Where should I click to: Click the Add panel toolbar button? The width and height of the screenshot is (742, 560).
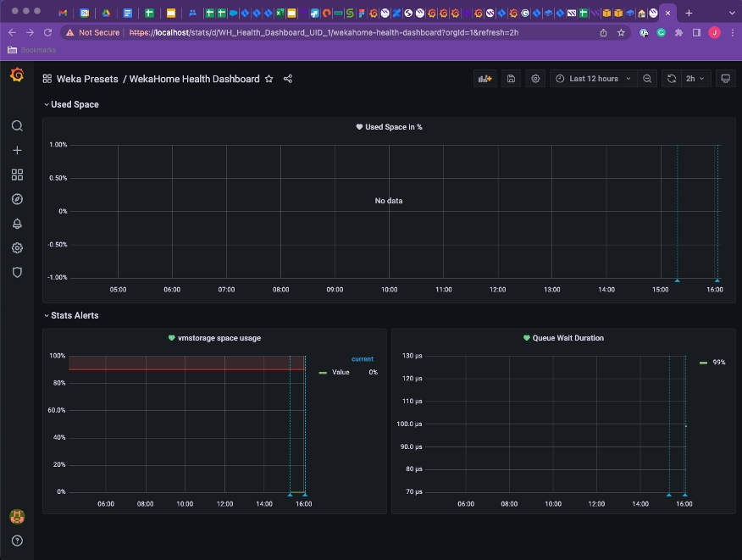[485, 79]
